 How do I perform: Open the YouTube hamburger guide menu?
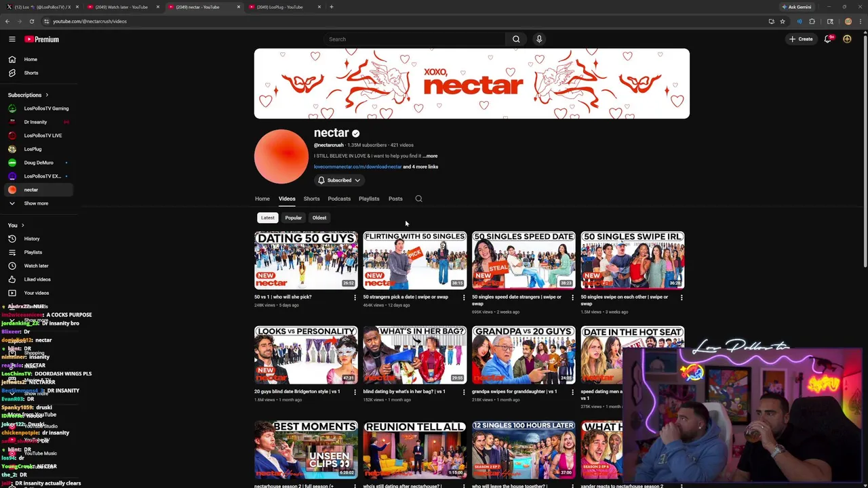coord(12,39)
